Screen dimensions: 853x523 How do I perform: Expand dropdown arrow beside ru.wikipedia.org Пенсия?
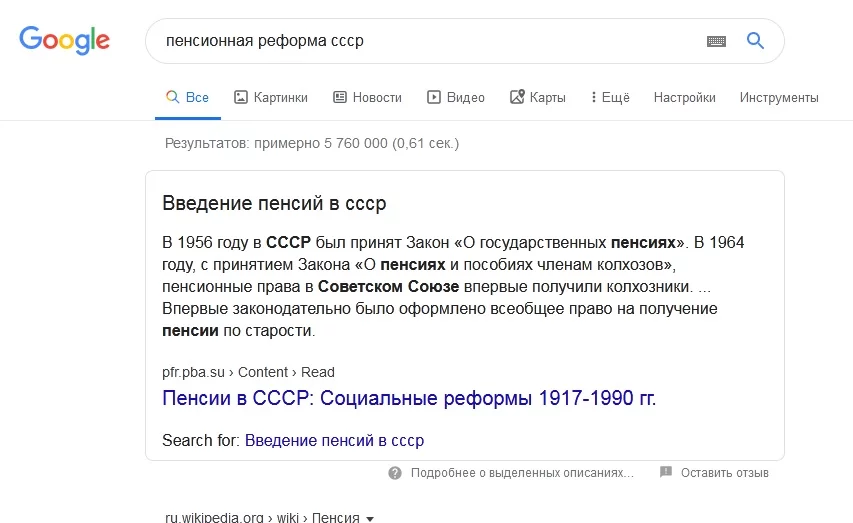[370, 519]
